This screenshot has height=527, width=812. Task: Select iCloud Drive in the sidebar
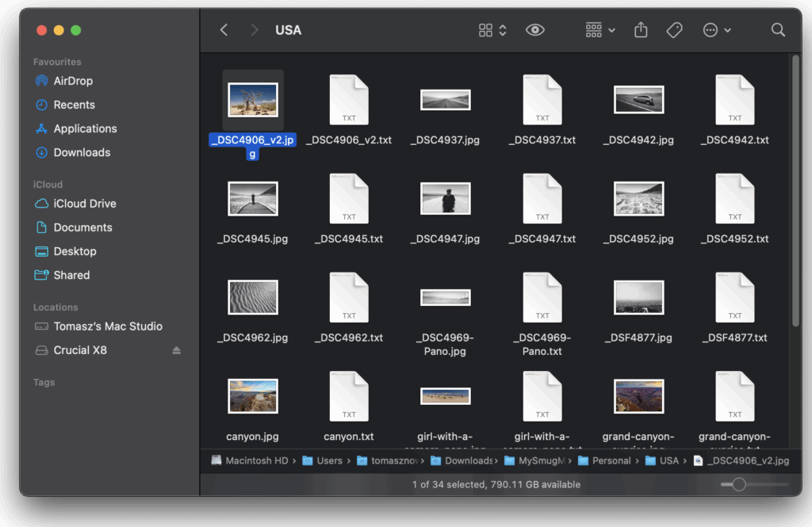75,204
